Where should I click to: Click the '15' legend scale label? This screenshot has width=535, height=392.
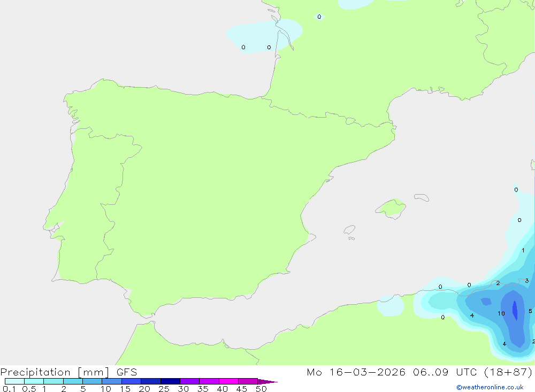(x=125, y=389)
